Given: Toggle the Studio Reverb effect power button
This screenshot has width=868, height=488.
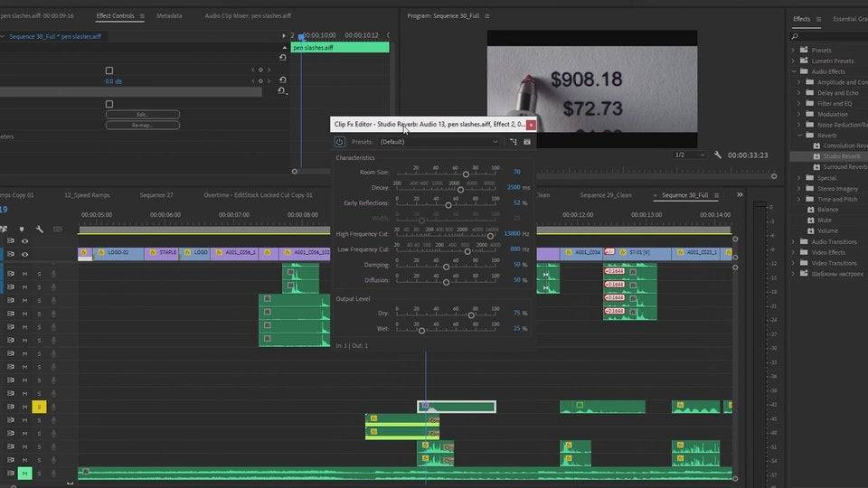Looking at the screenshot, I should pos(340,142).
